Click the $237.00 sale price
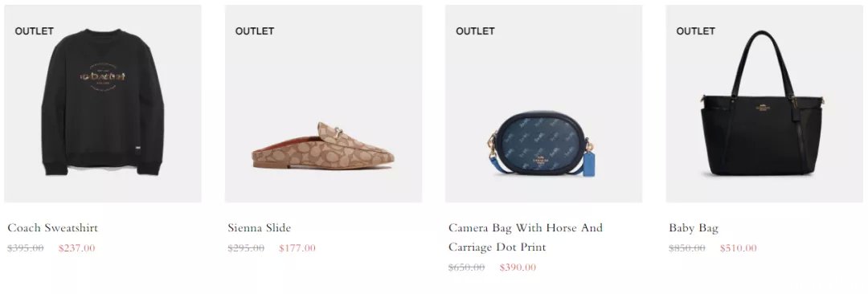Viewport: 868px width, 294px height. pyautogui.click(x=77, y=248)
